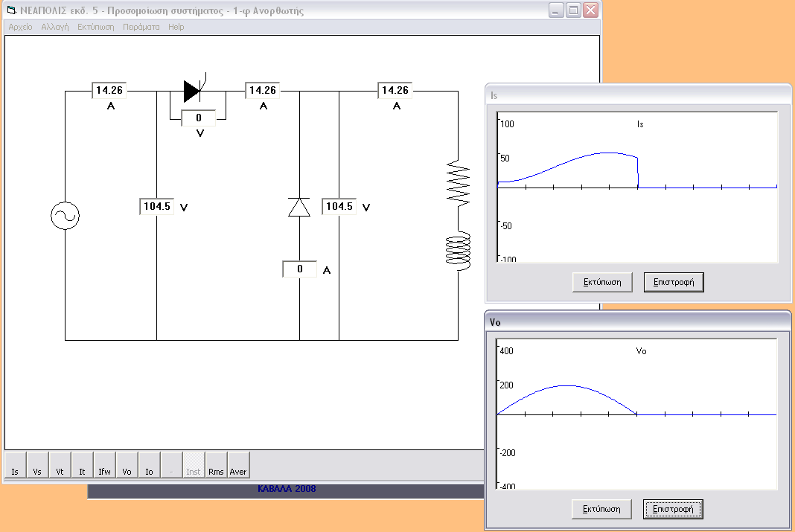Close the ΝΕΑΠΟΛΙΣ main window

pos(591,10)
